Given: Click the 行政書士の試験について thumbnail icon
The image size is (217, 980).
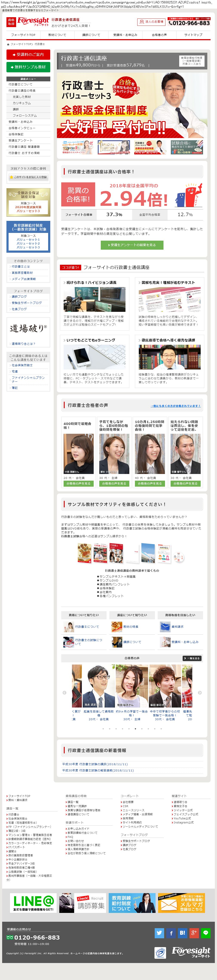Looking at the screenshot, I should [69, 642].
